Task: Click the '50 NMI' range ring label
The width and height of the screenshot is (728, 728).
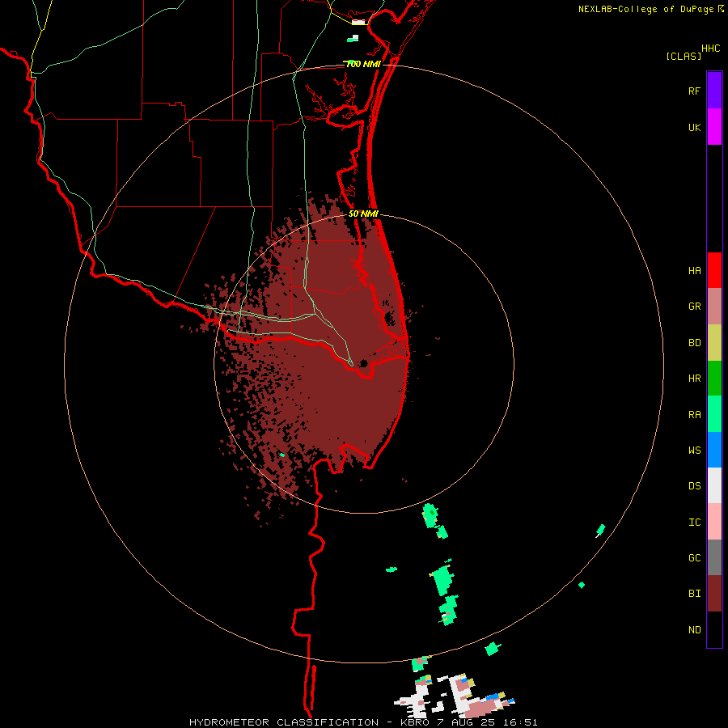Action: point(363,214)
